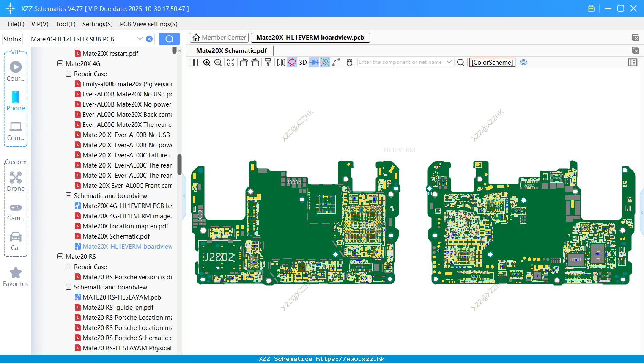
Task: Toggle the diode pin indicator mode
Action: [x=314, y=62]
